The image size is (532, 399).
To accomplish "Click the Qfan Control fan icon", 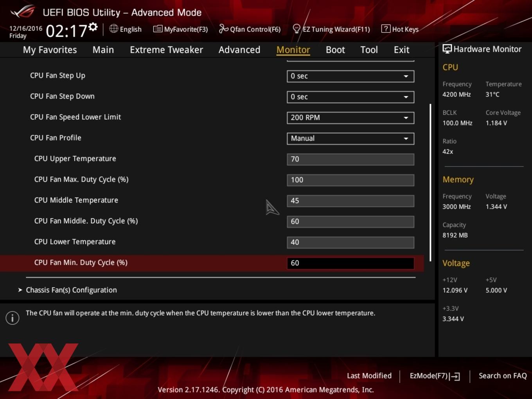I will click(223, 29).
